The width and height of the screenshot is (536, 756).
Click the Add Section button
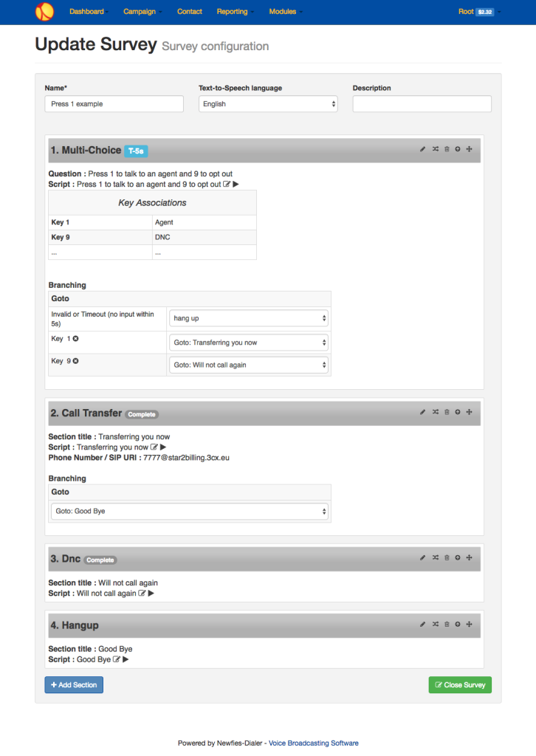73,684
